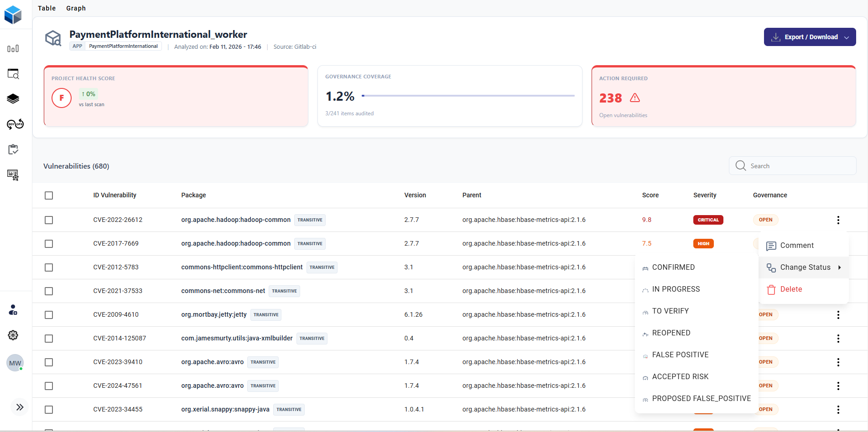Choose FALSE POSITIVE status option

pyautogui.click(x=680, y=355)
